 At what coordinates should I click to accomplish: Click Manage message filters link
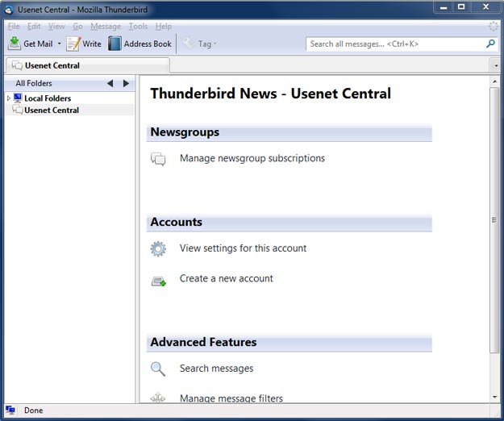tap(231, 398)
